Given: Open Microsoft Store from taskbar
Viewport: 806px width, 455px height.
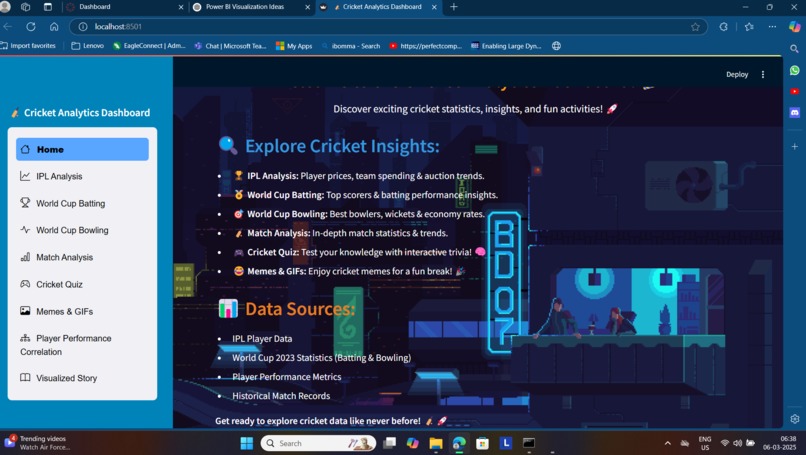Looking at the screenshot, I should pyautogui.click(x=482, y=443).
